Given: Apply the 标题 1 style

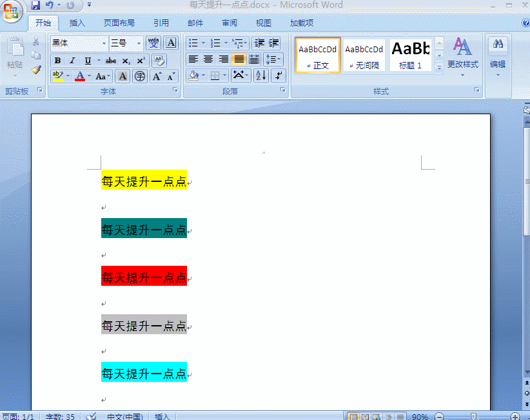Looking at the screenshot, I should click(x=410, y=55).
